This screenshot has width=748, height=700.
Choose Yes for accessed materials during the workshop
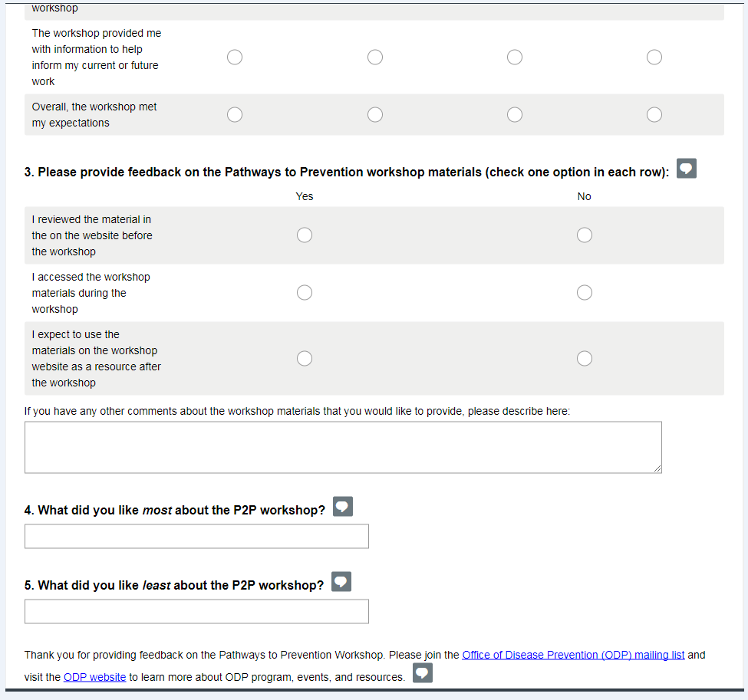tap(305, 292)
